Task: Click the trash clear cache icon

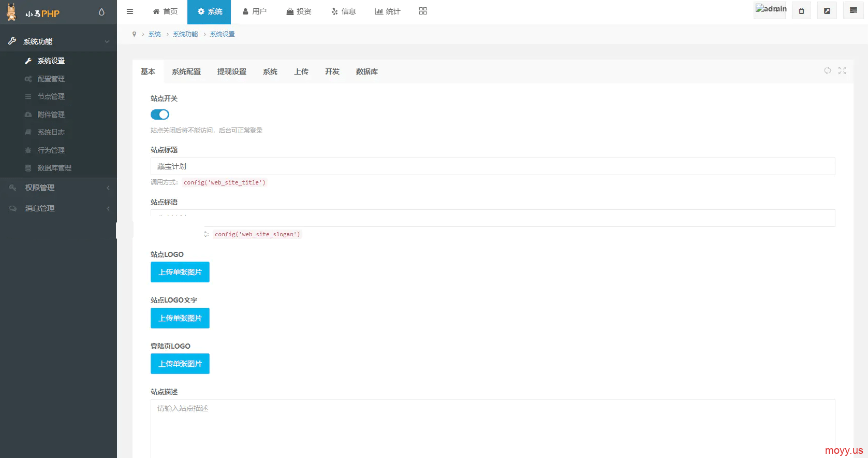Action: [801, 11]
